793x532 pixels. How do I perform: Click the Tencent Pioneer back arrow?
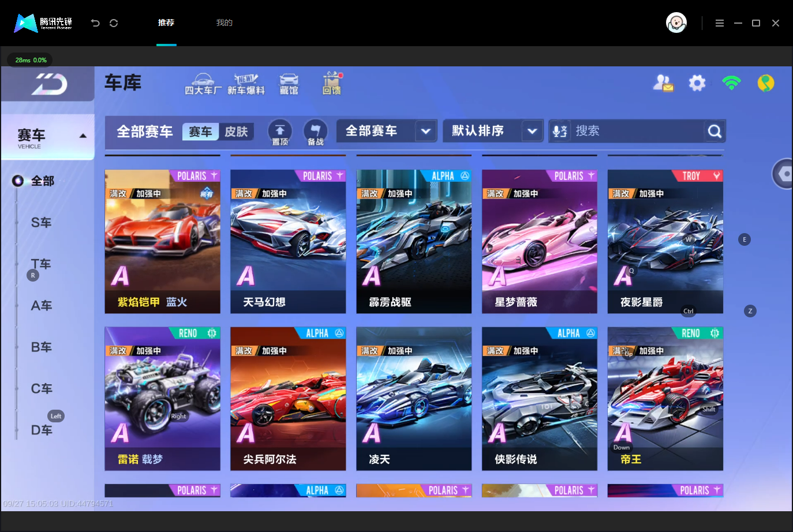coord(95,23)
